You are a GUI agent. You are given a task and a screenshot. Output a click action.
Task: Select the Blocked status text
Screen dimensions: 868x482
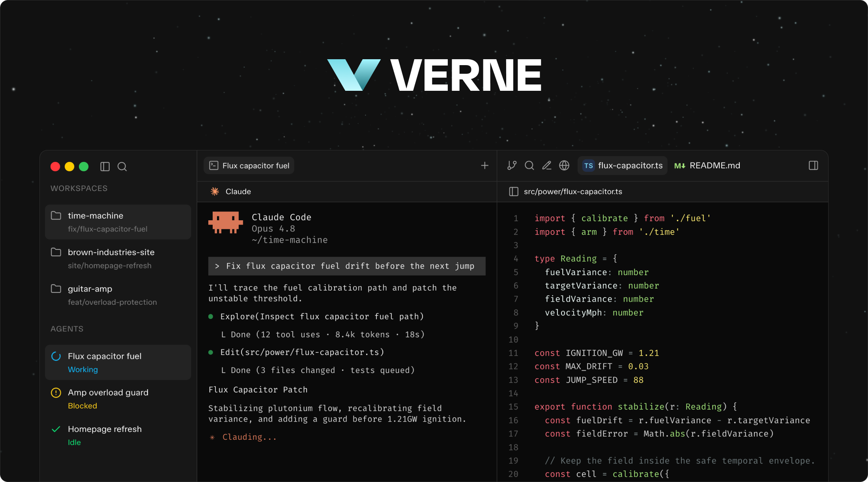[82, 406]
